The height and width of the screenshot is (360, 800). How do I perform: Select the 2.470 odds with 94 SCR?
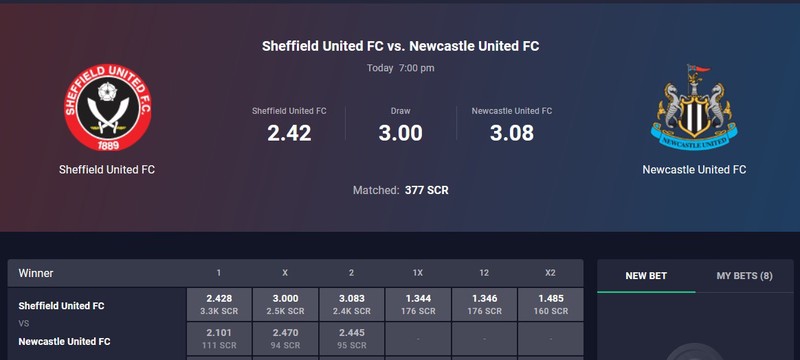tap(285, 339)
